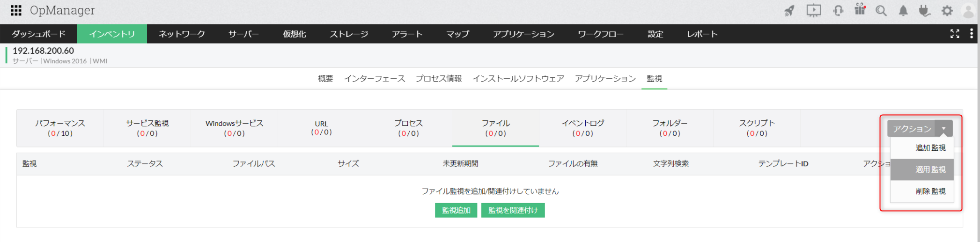
Task: Click the ステータス column header
Action: [x=145, y=164]
